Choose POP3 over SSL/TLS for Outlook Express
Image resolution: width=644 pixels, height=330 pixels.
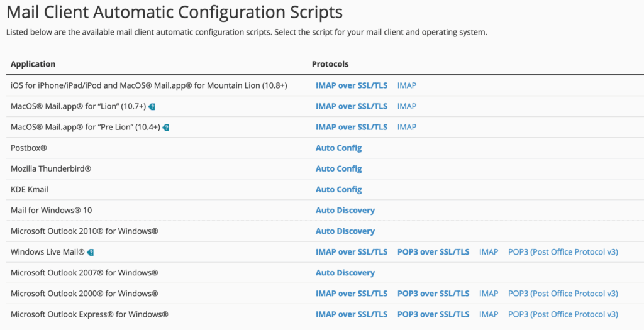point(433,314)
